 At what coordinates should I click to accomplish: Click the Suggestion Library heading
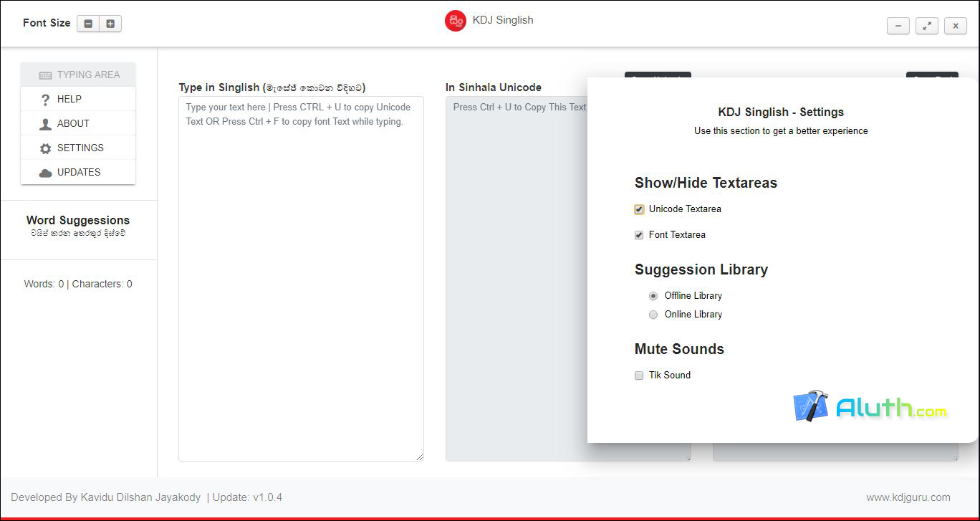tap(701, 269)
